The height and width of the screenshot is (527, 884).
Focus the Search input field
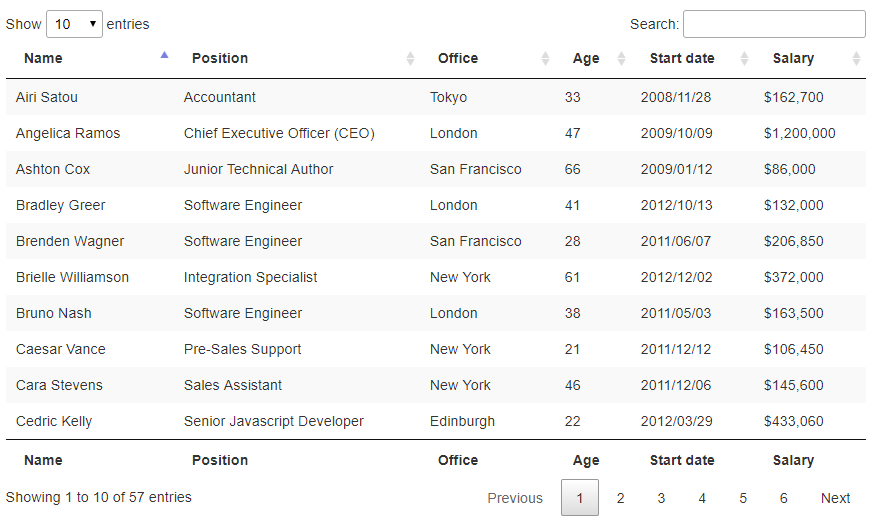coord(774,24)
